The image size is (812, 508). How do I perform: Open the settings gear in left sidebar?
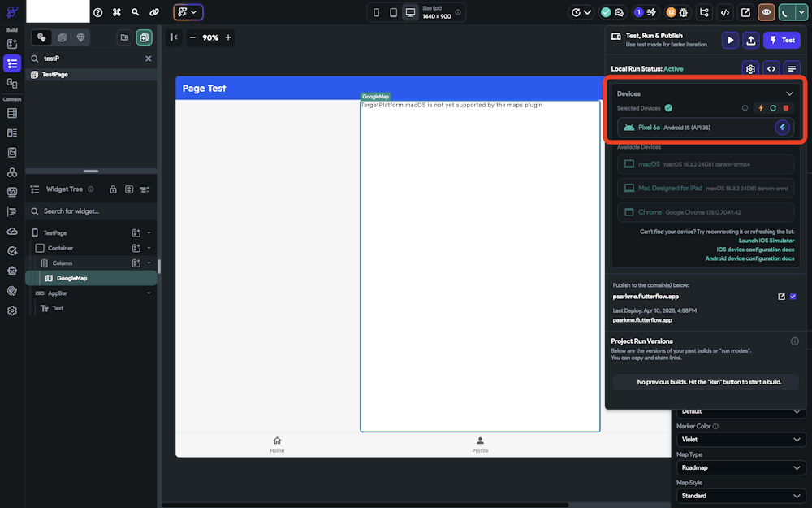pyautogui.click(x=12, y=310)
